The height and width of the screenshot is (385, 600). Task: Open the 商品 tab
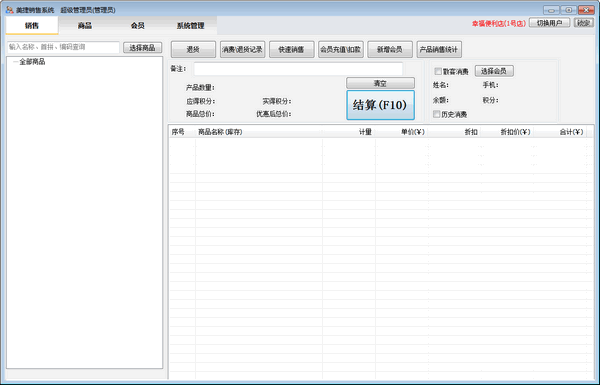pos(85,26)
